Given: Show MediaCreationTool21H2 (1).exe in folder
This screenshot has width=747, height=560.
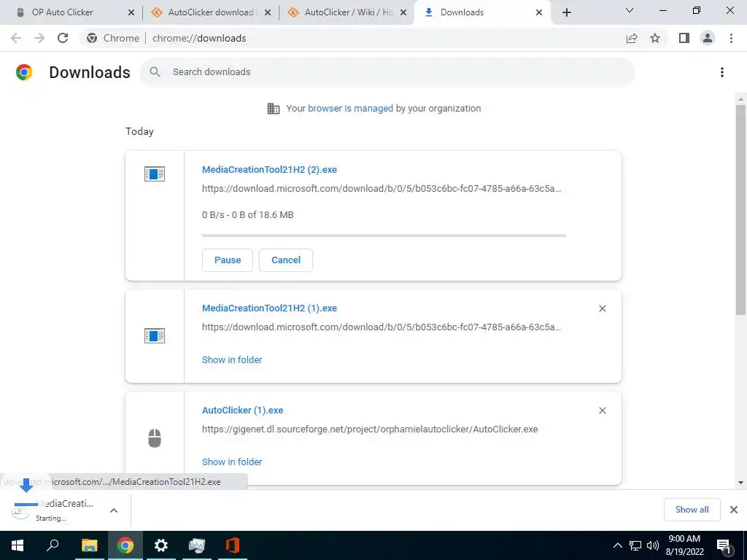Looking at the screenshot, I should [232, 360].
